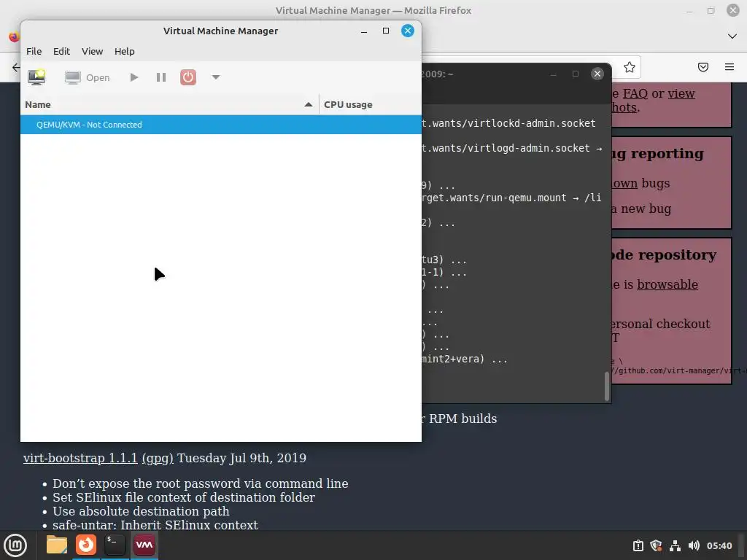Bookmark this page star in Firefox

[630, 67]
